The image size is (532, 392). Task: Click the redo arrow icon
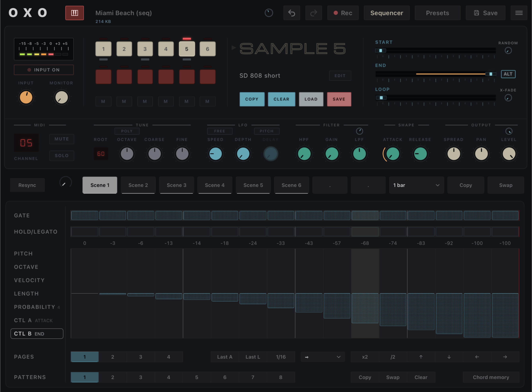pos(314,13)
